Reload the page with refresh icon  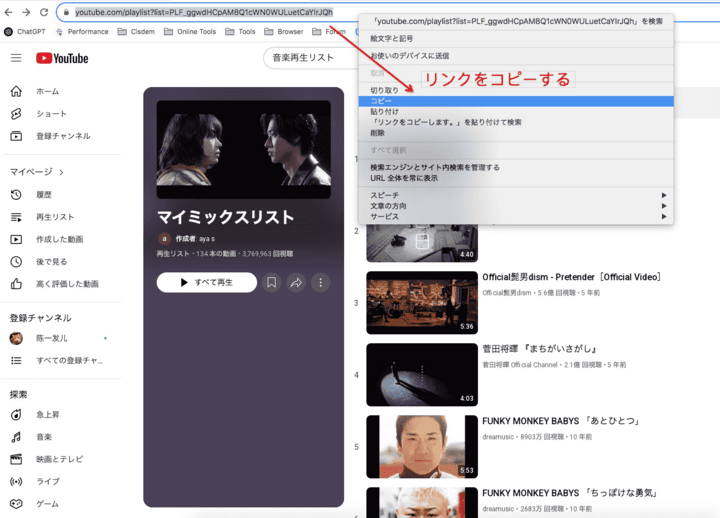(44, 12)
